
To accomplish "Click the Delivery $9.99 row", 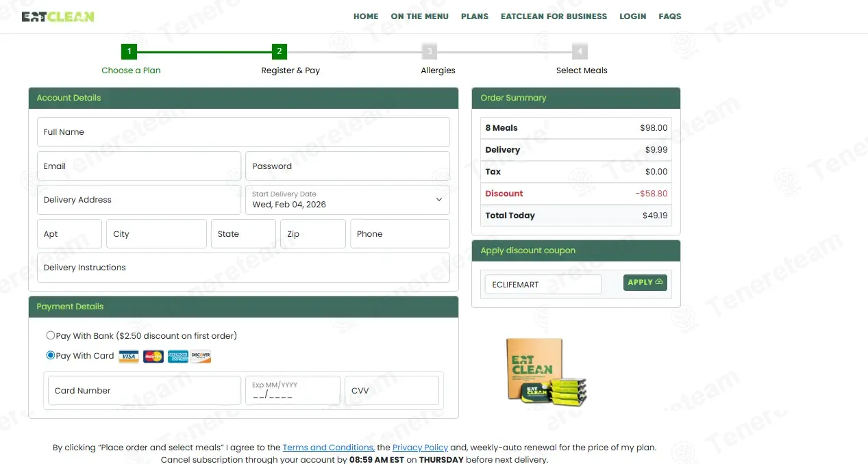I will coord(576,150).
